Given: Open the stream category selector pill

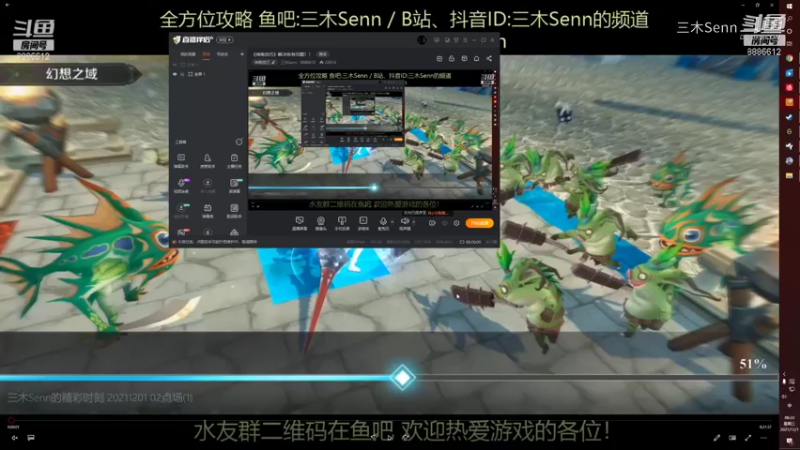Looking at the screenshot, I should click(x=265, y=62).
